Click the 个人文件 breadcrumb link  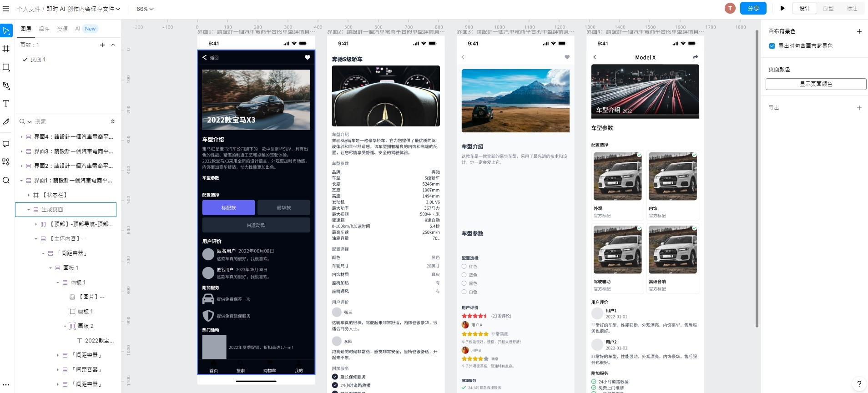point(28,9)
